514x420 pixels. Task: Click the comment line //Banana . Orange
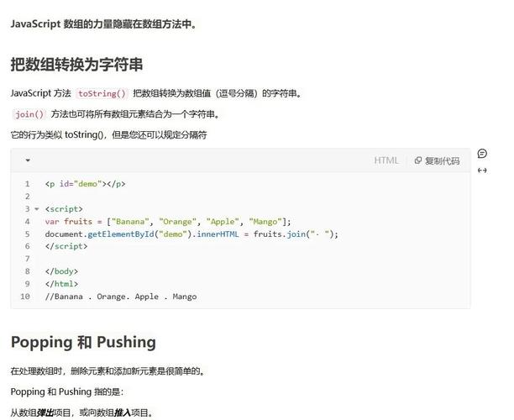121,297
